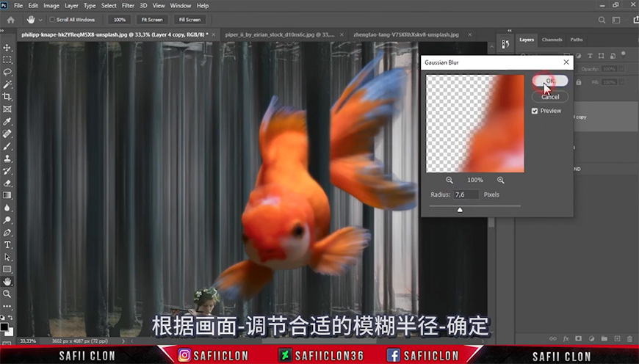Select the Clone Stamp tool
Screen dimensions: 639x364
(7, 159)
